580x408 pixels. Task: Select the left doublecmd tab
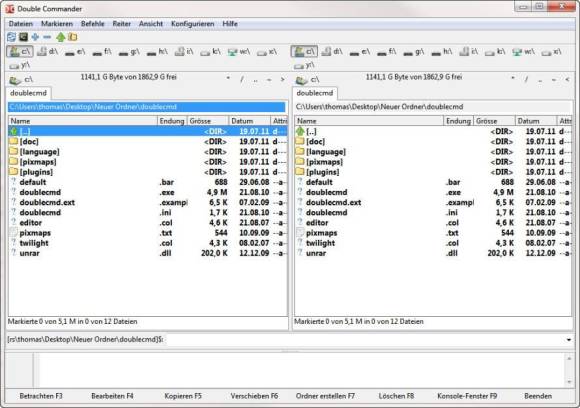point(28,93)
